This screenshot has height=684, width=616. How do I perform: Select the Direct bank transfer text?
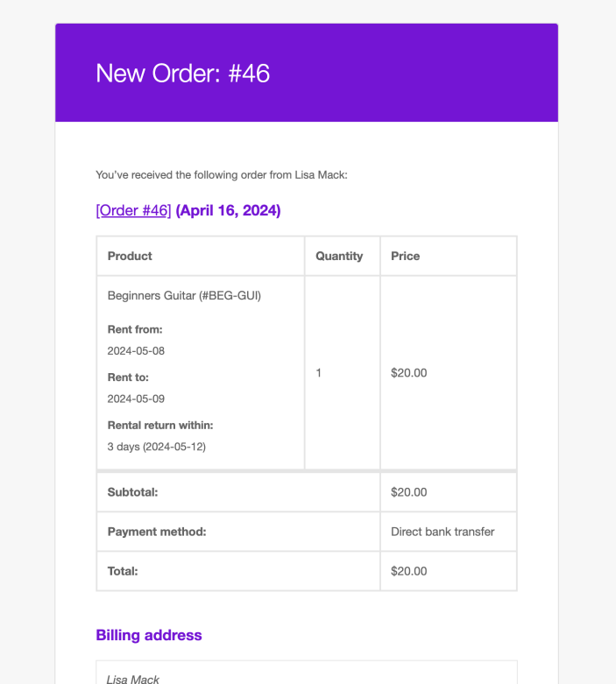point(443,532)
